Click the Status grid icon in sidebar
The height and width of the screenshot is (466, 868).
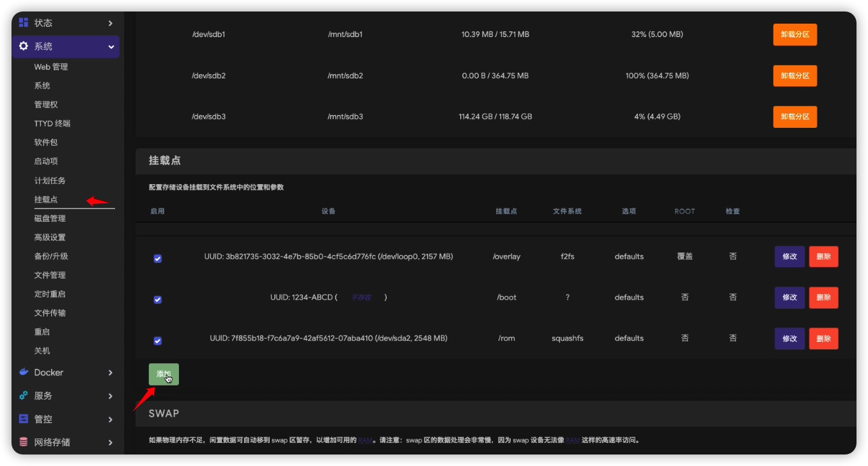pos(24,23)
